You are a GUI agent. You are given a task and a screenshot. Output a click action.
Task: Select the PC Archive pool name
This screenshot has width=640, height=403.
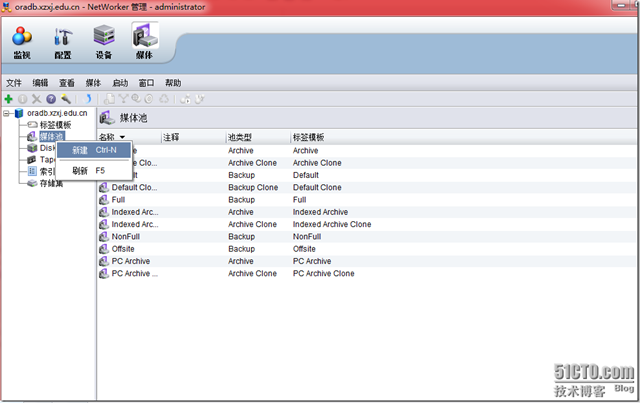(x=131, y=261)
